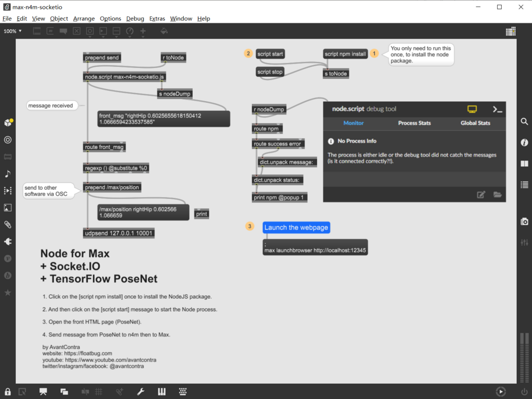This screenshot has width=532, height=399.
Task: Add a new object box from toolbar
Action: pos(37,31)
